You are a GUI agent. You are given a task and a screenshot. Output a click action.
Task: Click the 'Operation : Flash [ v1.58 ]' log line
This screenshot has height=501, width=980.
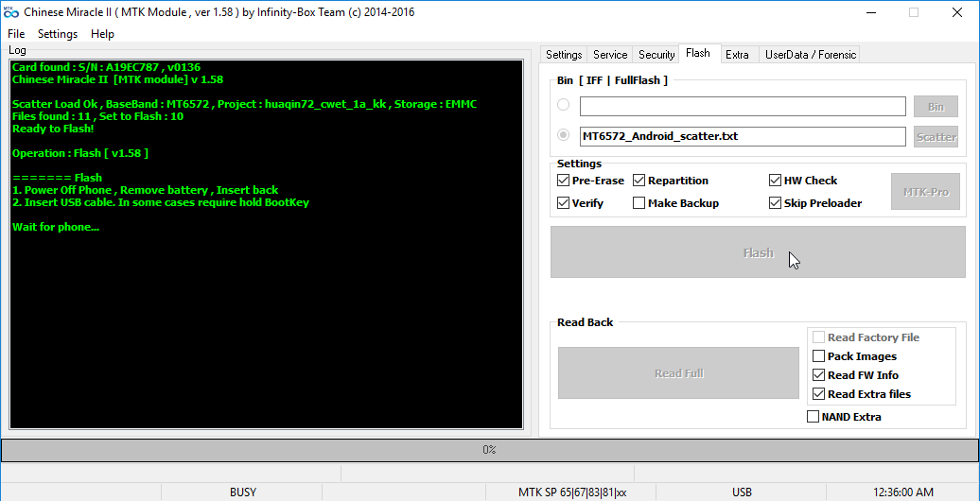click(80, 153)
